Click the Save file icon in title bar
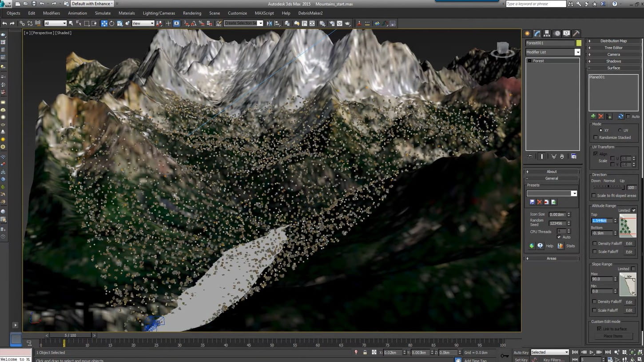The width and height of the screenshot is (644, 362). point(34,4)
